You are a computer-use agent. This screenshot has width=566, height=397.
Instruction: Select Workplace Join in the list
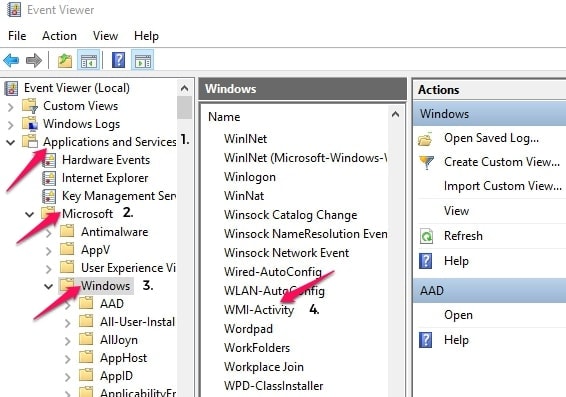point(264,367)
